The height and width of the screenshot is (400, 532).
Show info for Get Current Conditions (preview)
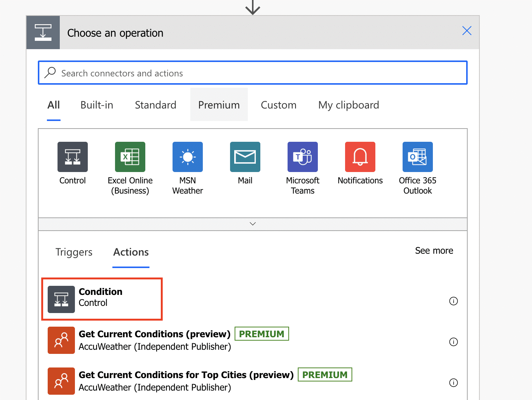click(453, 342)
